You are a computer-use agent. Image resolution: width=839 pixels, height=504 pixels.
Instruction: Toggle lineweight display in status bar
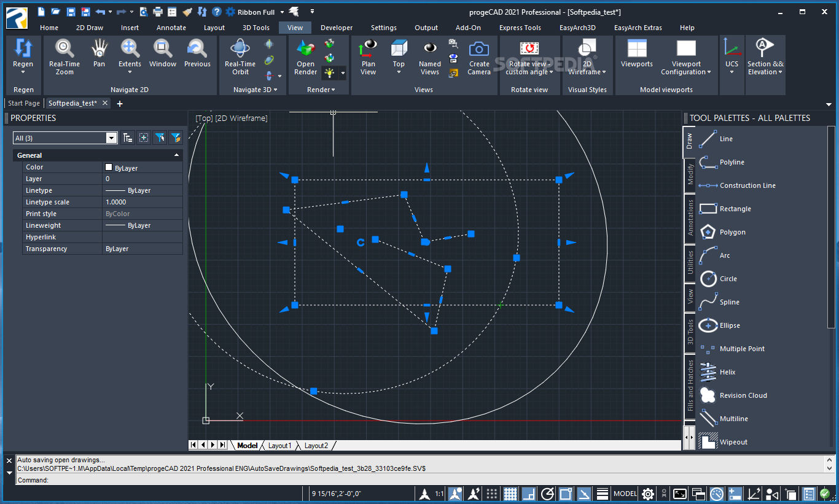pos(603,494)
